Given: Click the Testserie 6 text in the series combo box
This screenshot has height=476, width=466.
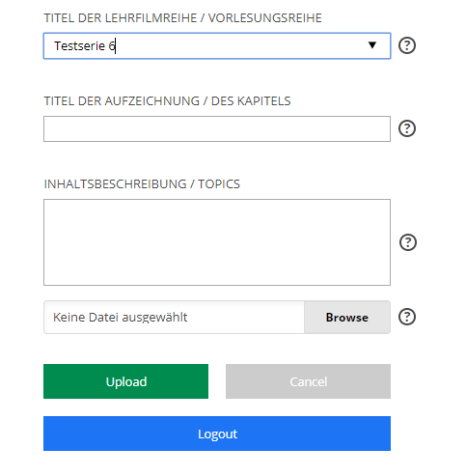Looking at the screenshot, I should [85, 45].
